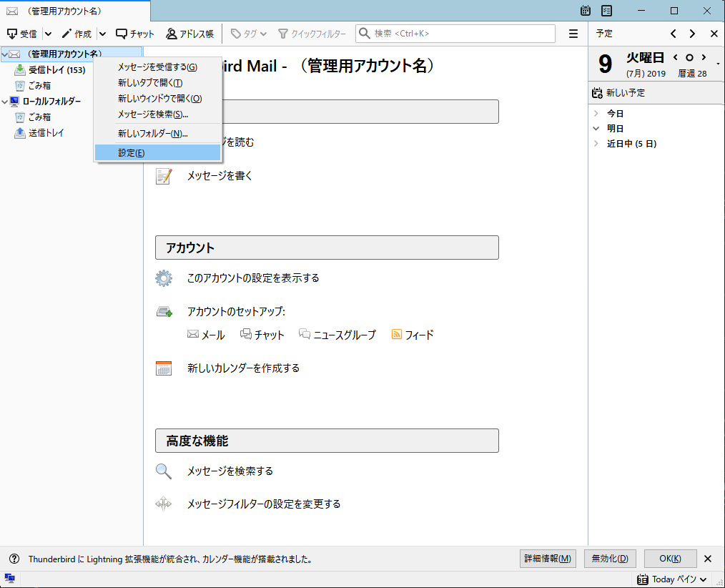
Task: Open dropdown arrow next to 受信 button
Action: coord(48,34)
